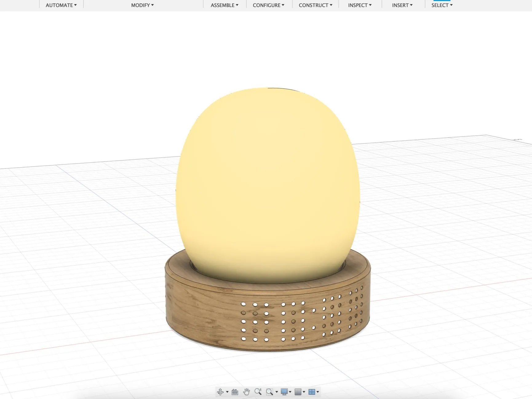
Task: Open the Display Settings monitor icon
Action: click(x=284, y=392)
